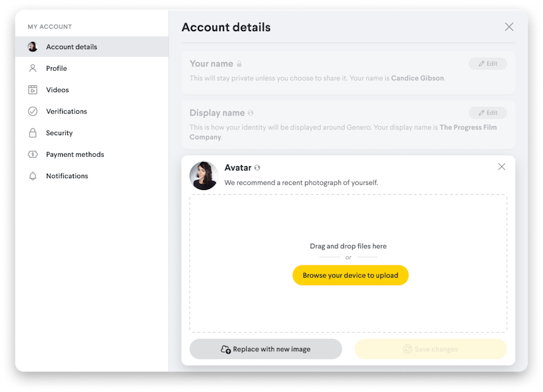Edit the Your name field
Image resolution: width=543 pixels, height=392 pixels.
488,64
